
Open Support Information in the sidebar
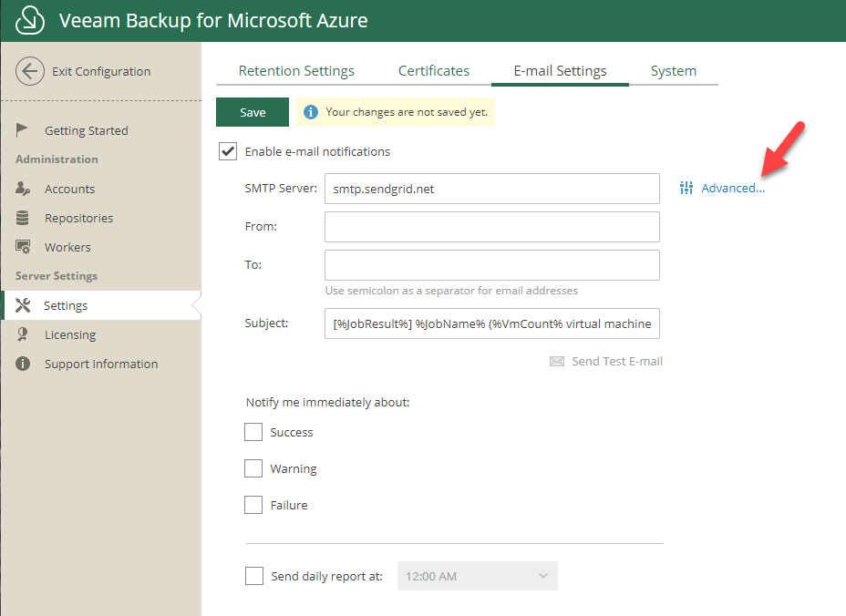point(101,364)
